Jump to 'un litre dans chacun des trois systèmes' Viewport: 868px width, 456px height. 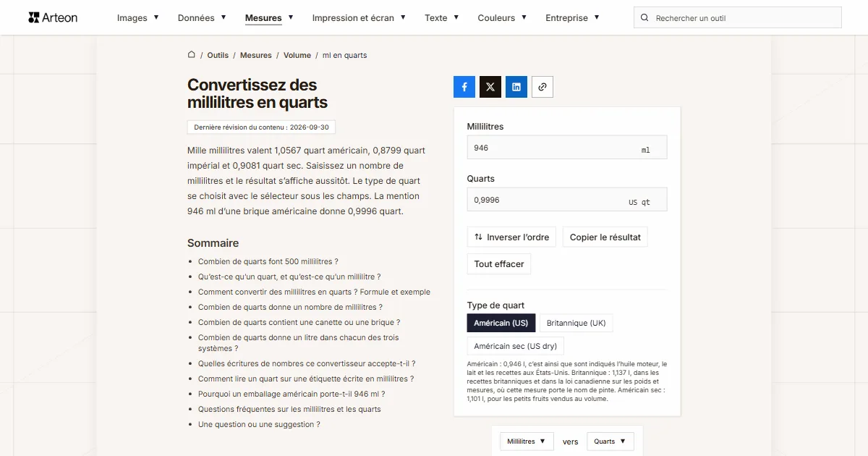pos(299,343)
